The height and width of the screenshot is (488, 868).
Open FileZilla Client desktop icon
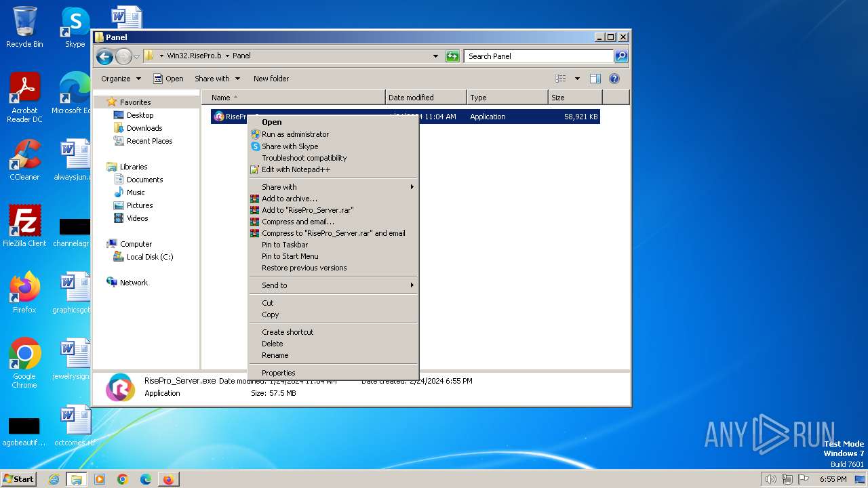(24, 226)
